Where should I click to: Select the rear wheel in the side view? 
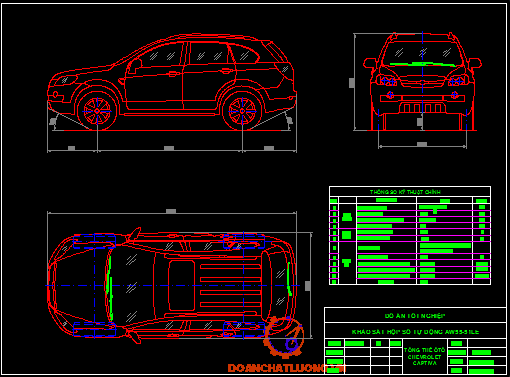point(242,111)
